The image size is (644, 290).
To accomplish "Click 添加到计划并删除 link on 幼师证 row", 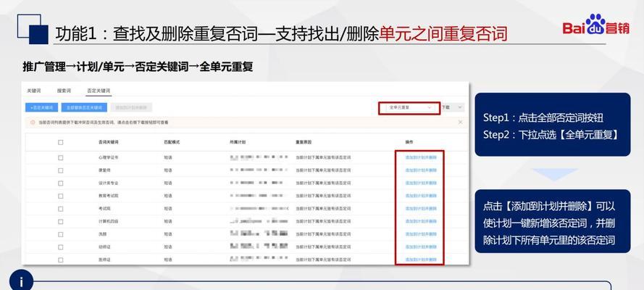I will click(x=421, y=247).
